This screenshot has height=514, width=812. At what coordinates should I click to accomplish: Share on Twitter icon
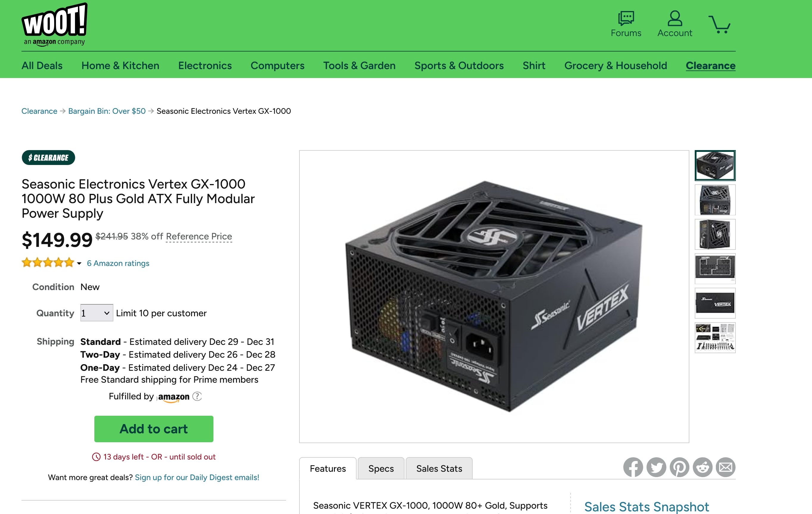(656, 467)
